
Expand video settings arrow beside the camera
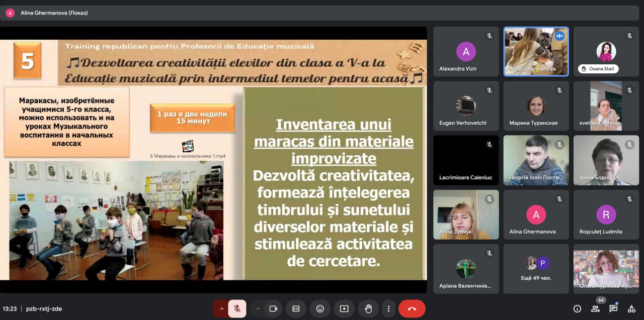tap(258, 308)
